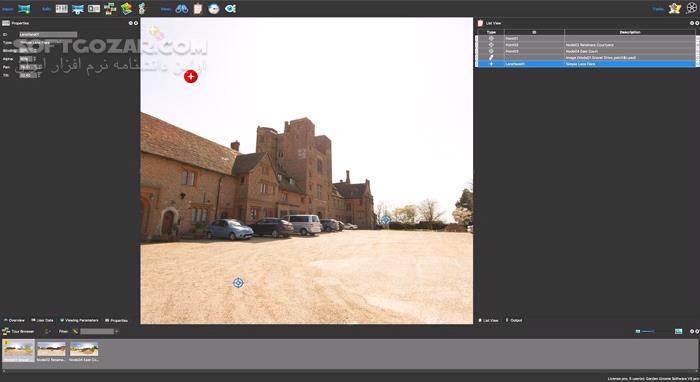Click the Input panorama icon in the toolbar
The width and height of the screenshot is (700, 382).
click(x=24, y=8)
